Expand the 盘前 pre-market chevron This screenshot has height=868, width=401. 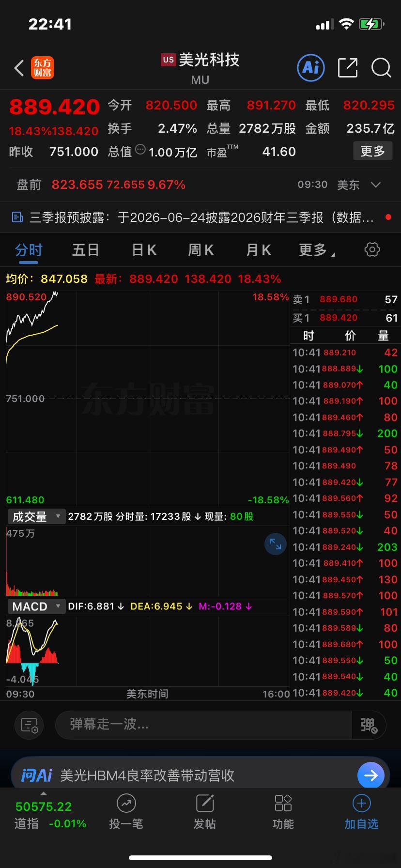tap(376, 185)
